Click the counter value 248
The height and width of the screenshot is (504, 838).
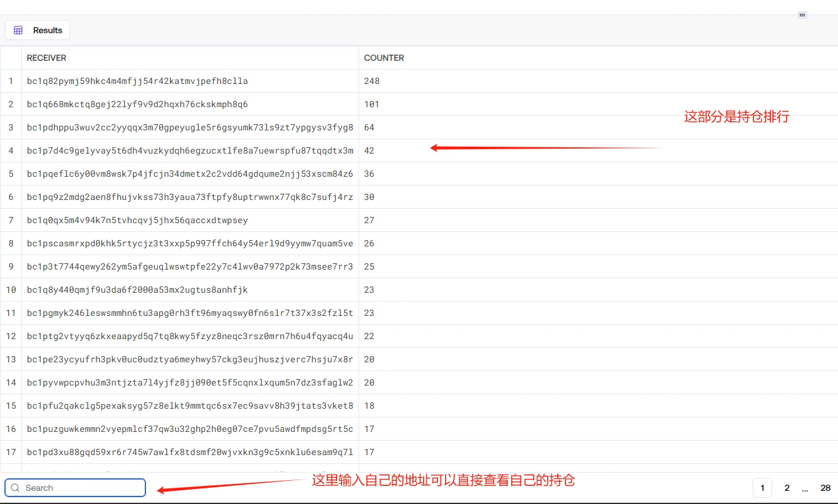[x=372, y=81]
